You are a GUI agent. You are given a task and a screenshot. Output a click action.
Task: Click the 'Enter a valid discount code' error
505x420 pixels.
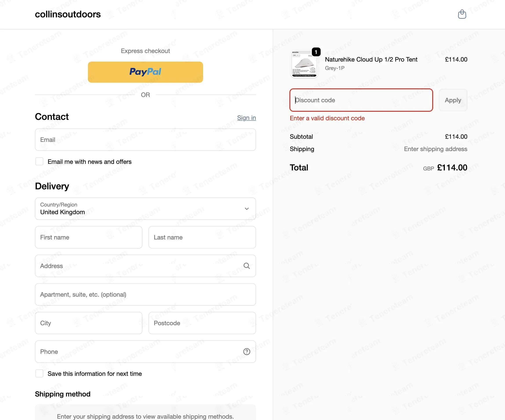click(327, 118)
